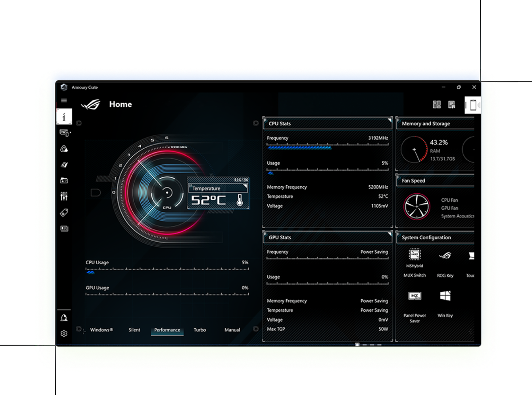Switch to Windows operating mode
Image resolution: width=532 pixels, height=395 pixels.
point(101,330)
